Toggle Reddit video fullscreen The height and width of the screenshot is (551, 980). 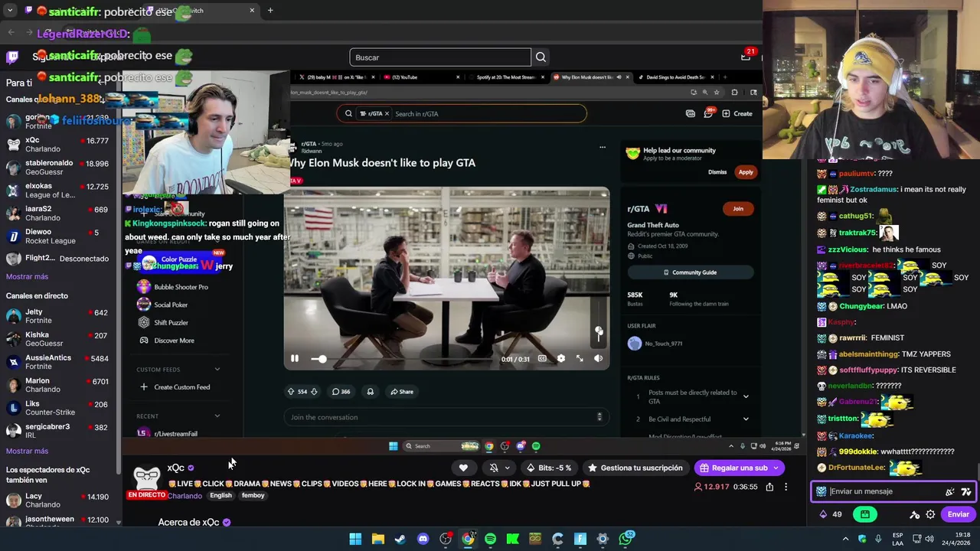(580, 358)
